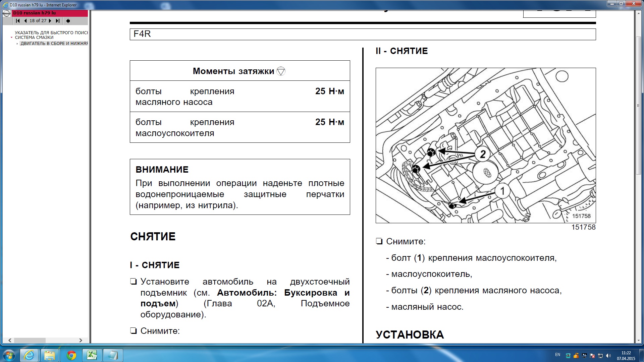Collapse the 'СИСТЕМА СМАЗКИ' tree node arrow
The image size is (644, 362).
[12, 38]
